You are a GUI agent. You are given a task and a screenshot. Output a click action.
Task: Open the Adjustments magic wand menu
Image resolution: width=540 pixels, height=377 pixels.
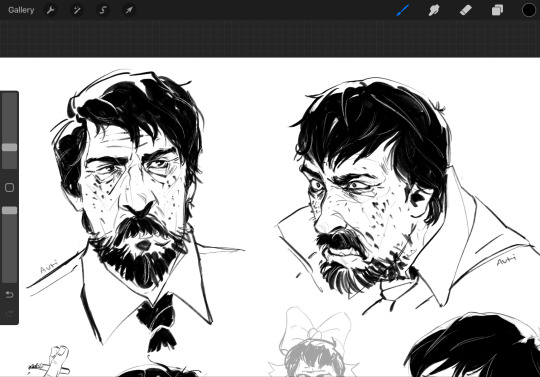[76, 10]
